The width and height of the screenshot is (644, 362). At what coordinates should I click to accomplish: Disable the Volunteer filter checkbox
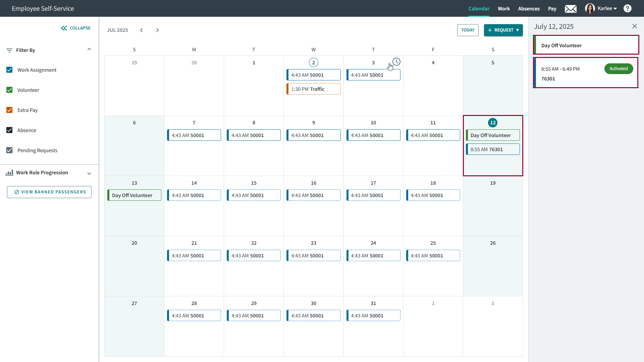coord(9,90)
